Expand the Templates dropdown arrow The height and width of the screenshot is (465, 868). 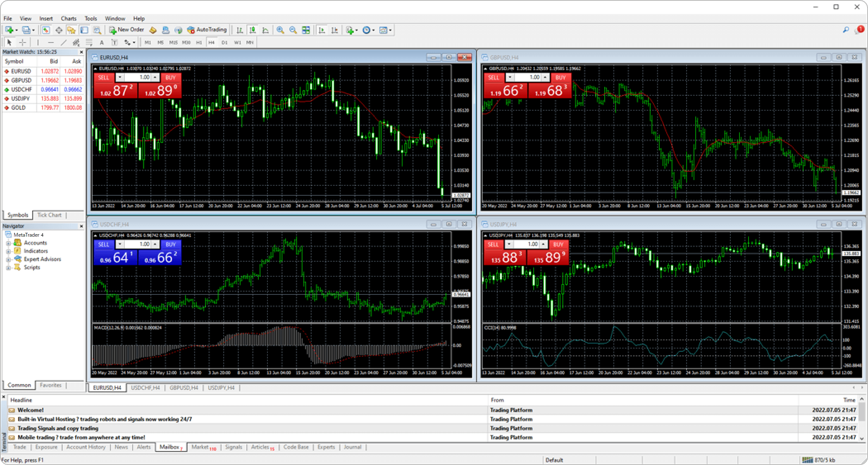click(x=390, y=30)
